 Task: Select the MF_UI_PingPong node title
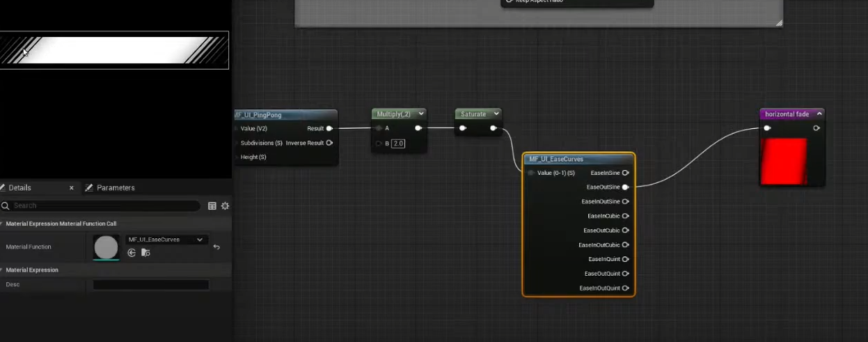tap(258, 115)
